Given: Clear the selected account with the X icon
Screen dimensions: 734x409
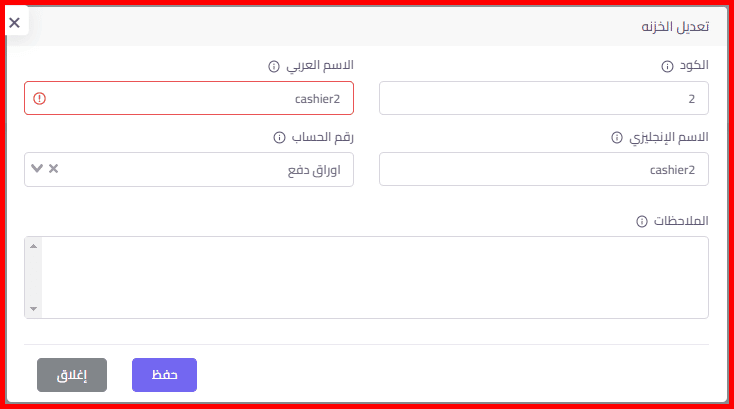Looking at the screenshot, I should (54, 169).
